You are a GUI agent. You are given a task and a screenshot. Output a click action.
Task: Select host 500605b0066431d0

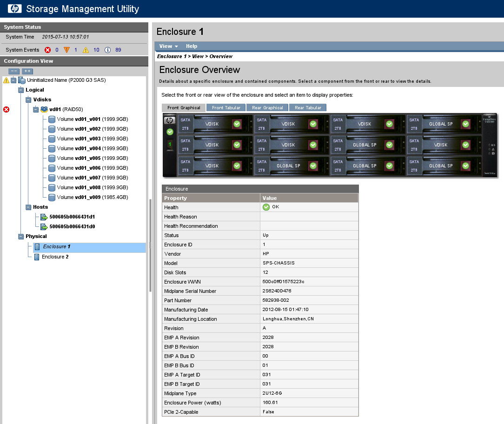pyautogui.click(x=72, y=226)
